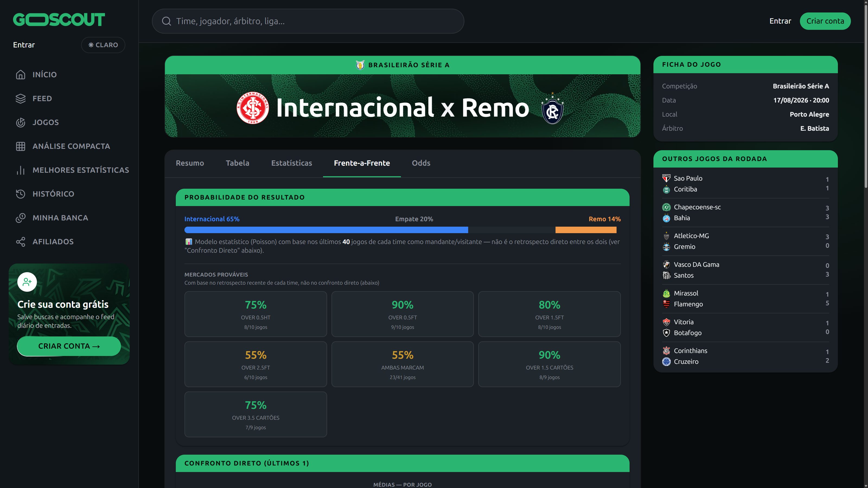Switch to the Resumo tab
Screen dimensions: 868x488
tap(190, 163)
